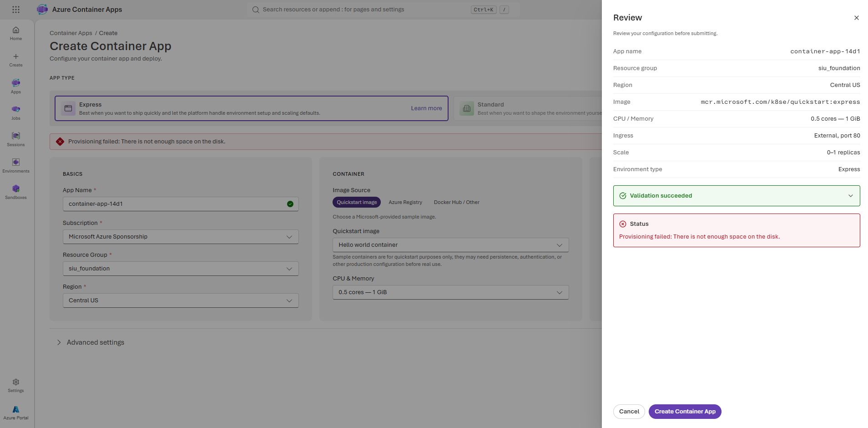Expand the Validation succeeded details
Screen dimensions: 868x428
tap(850, 196)
